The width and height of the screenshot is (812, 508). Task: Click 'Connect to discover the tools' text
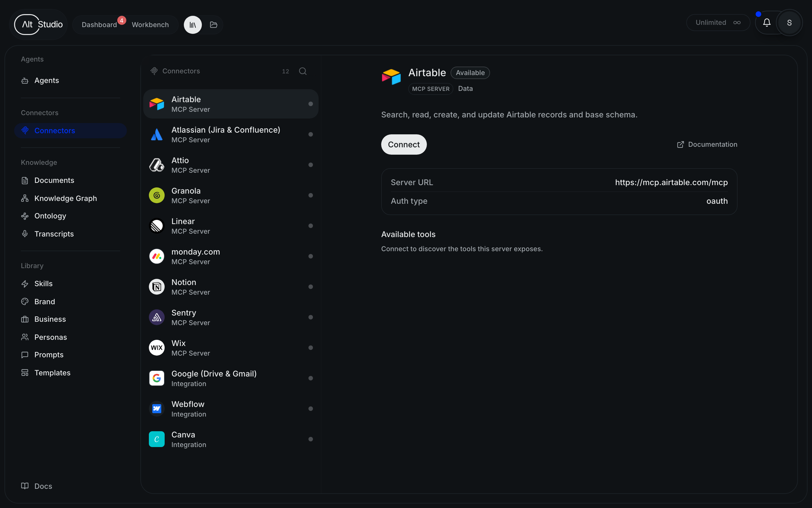coord(462,249)
